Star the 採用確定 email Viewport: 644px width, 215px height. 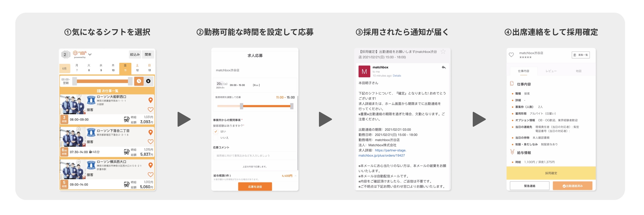(443, 52)
